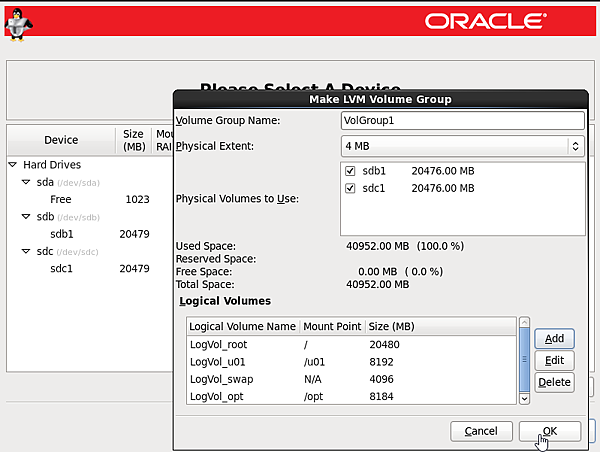Sort by Logical Volume Name column header
This screenshot has height=452, width=600.
[243, 326]
